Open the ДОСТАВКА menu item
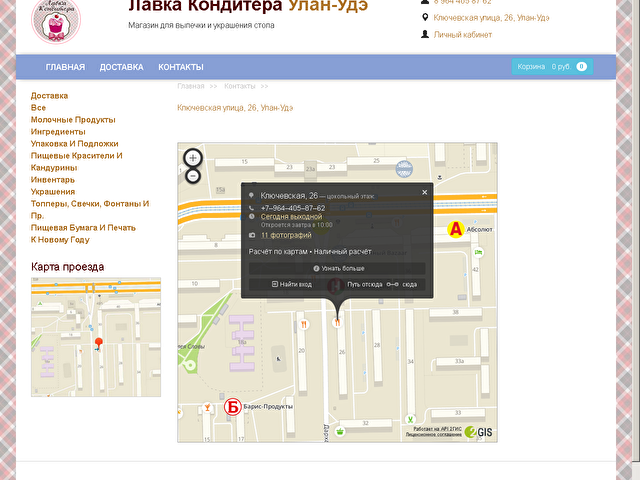640x480 pixels. click(x=122, y=67)
